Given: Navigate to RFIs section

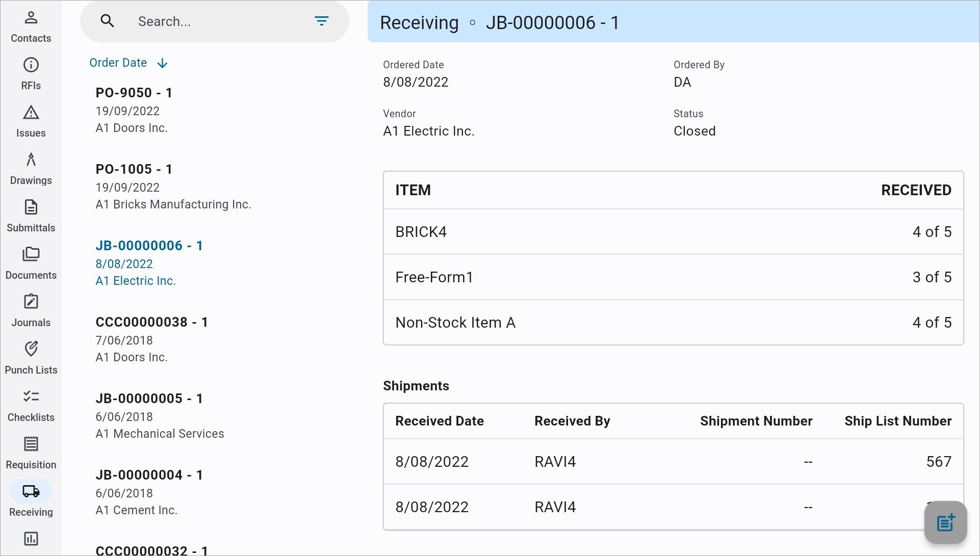Looking at the screenshot, I should (x=30, y=73).
